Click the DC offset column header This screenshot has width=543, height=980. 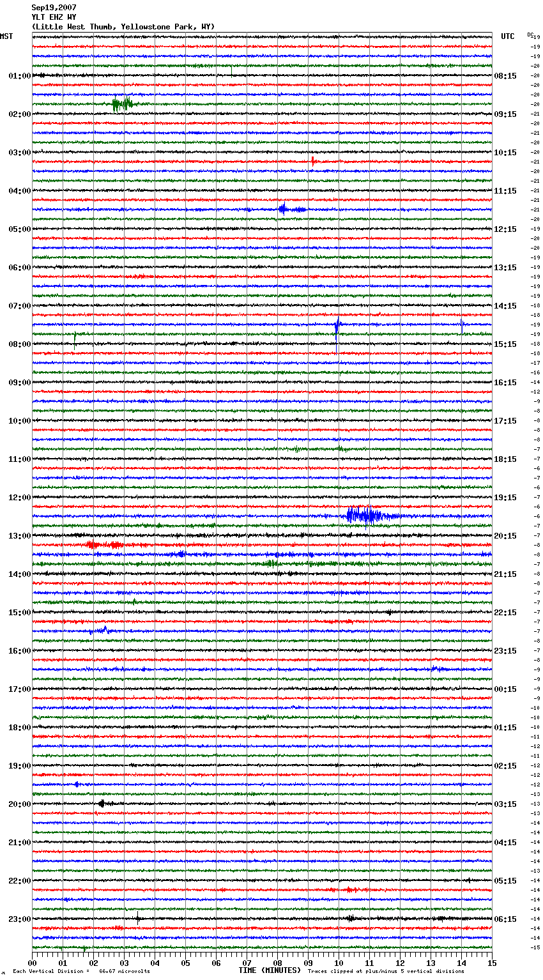point(530,34)
